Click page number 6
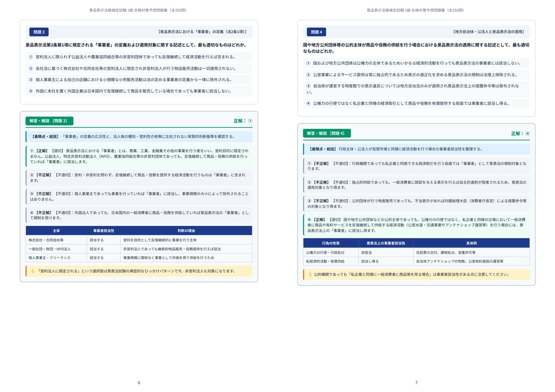 139,382
